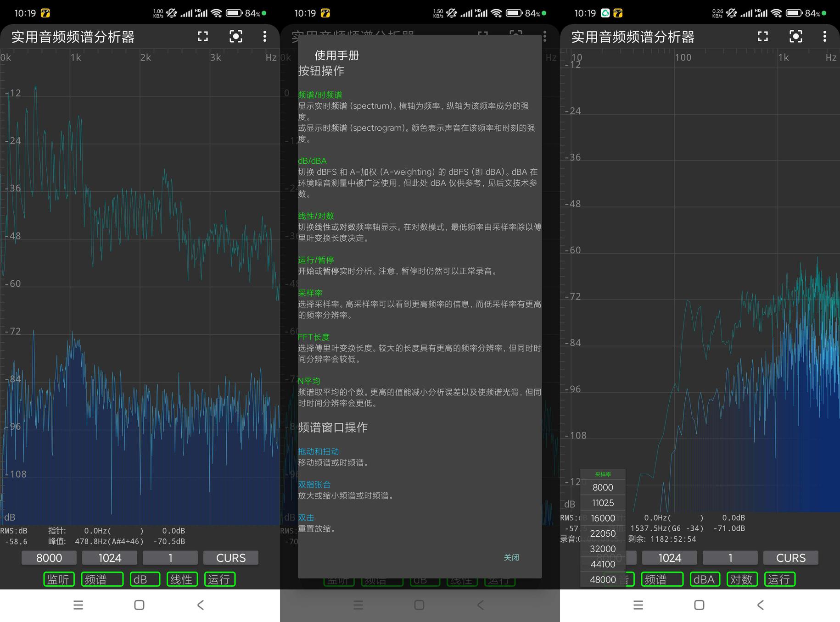Tap the 频谱/时频谱 heading in manual
This screenshot has width=840, height=622.
click(320, 95)
